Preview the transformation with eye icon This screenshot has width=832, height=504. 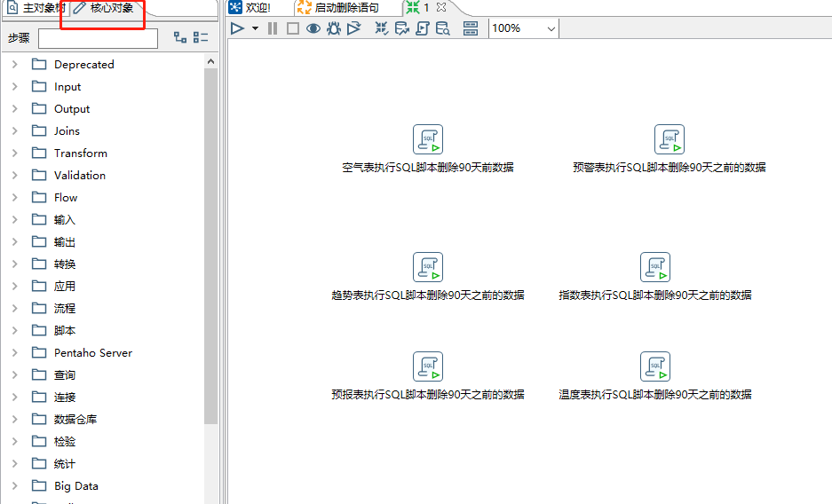tap(313, 28)
